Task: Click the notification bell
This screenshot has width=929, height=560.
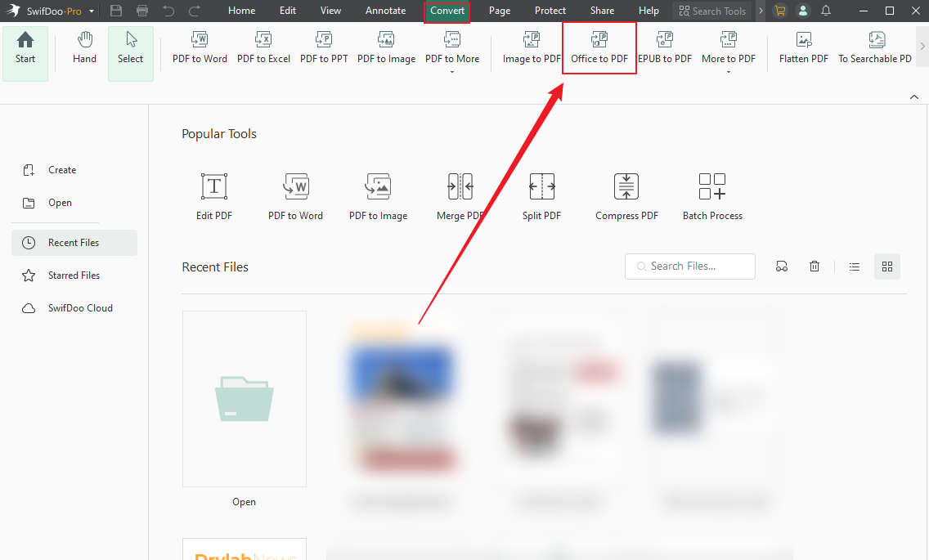Action: click(825, 11)
